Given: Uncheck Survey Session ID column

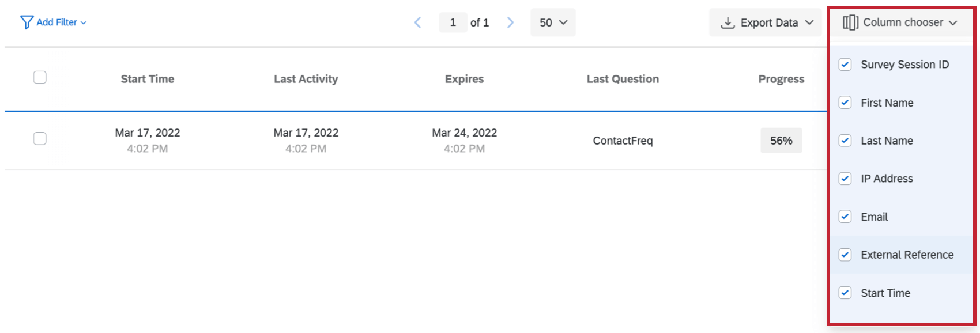Looking at the screenshot, I should click(x=845, y=65).
